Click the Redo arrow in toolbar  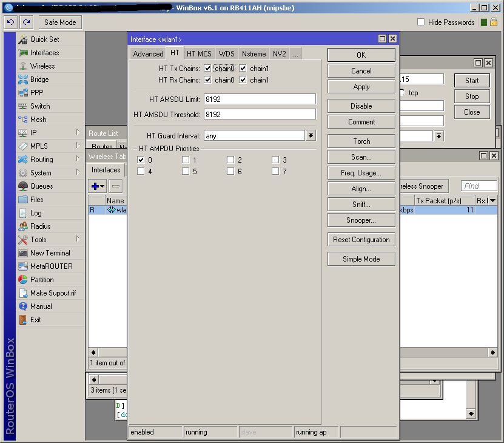(x=26, y=22)
